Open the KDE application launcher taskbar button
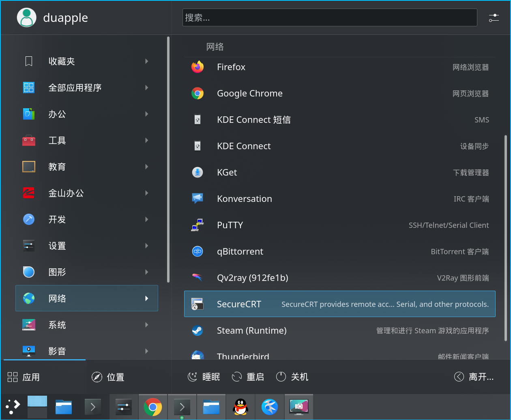This screenshot has height=420, width=511. click(x=13, y=407)
